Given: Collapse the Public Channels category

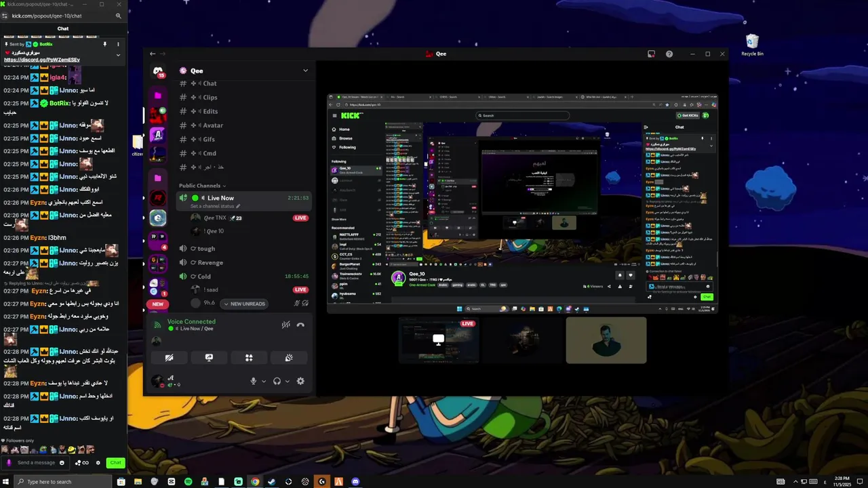Looking at the screenshot, I should 202,186.
